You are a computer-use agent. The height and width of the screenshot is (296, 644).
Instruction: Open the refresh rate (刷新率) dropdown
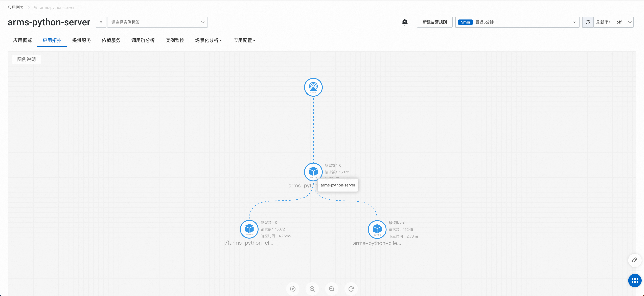(613, 22)
